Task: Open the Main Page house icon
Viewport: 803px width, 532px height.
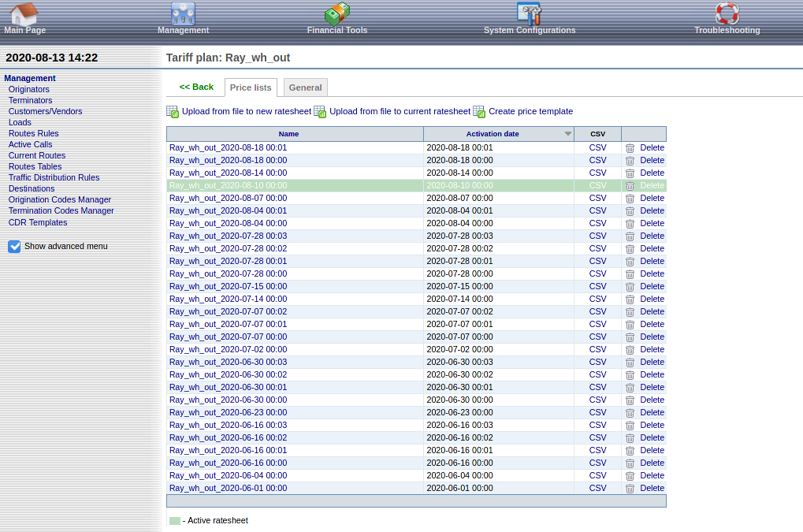Action: click(24, 14)
